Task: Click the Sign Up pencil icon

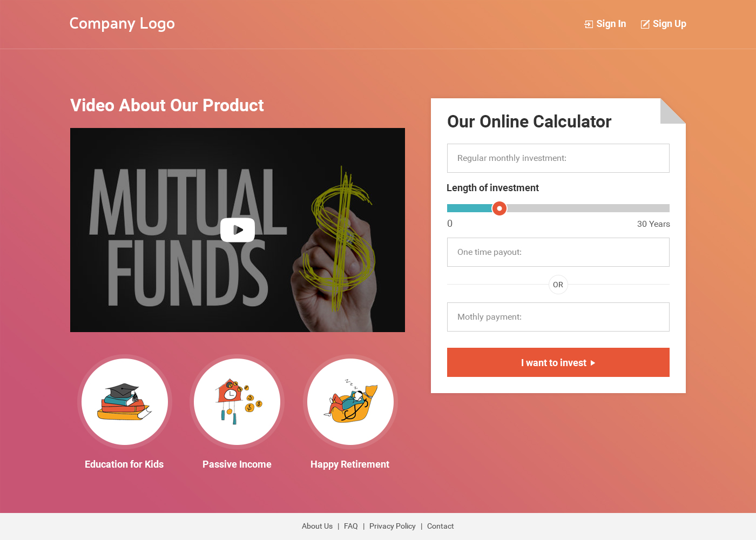Action: pyautogui.click(x=645, y=24)
